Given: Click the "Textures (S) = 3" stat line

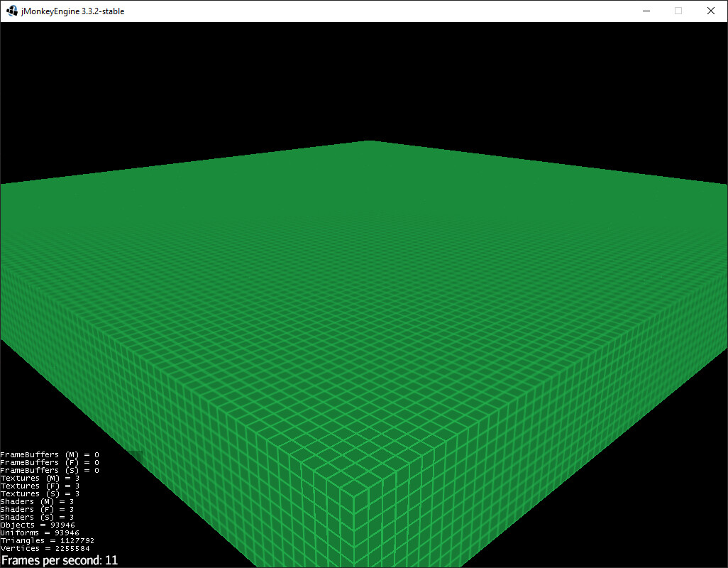Looking at the screenshot, I should 40,493.
